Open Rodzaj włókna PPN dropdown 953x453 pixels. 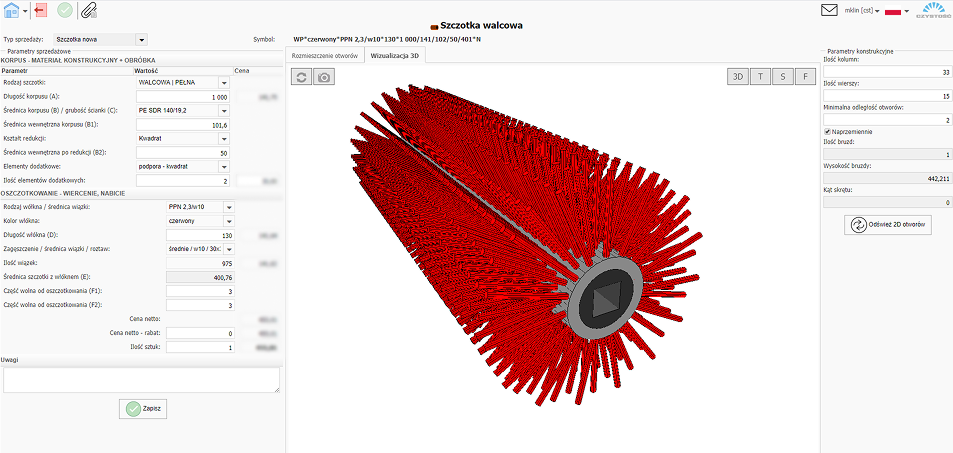(229, 207)
